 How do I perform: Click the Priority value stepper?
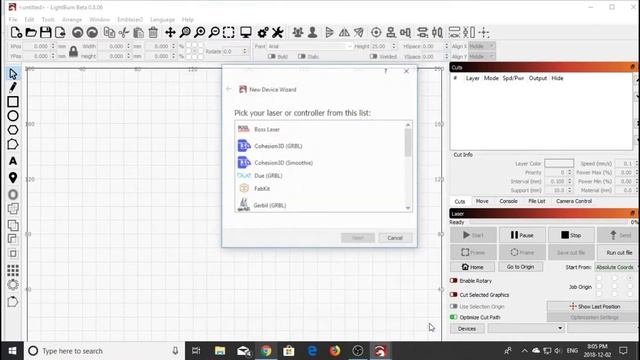pyautogui.click(x=570, y=172)
